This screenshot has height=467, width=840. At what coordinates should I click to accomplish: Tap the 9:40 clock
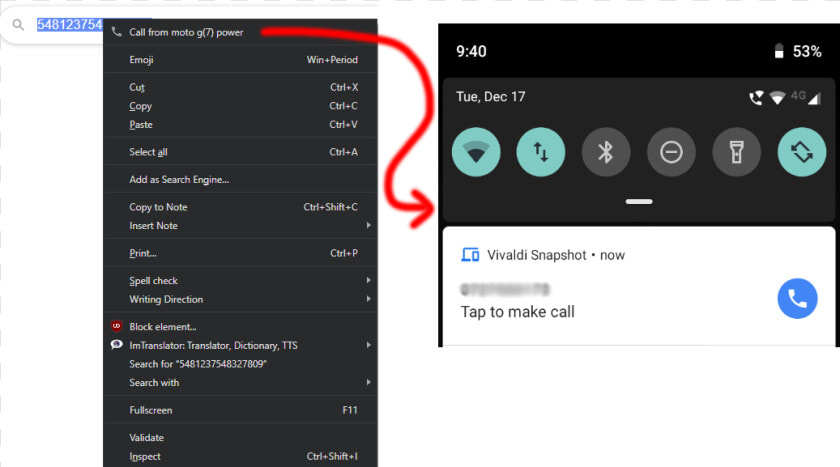click(471, 51)
